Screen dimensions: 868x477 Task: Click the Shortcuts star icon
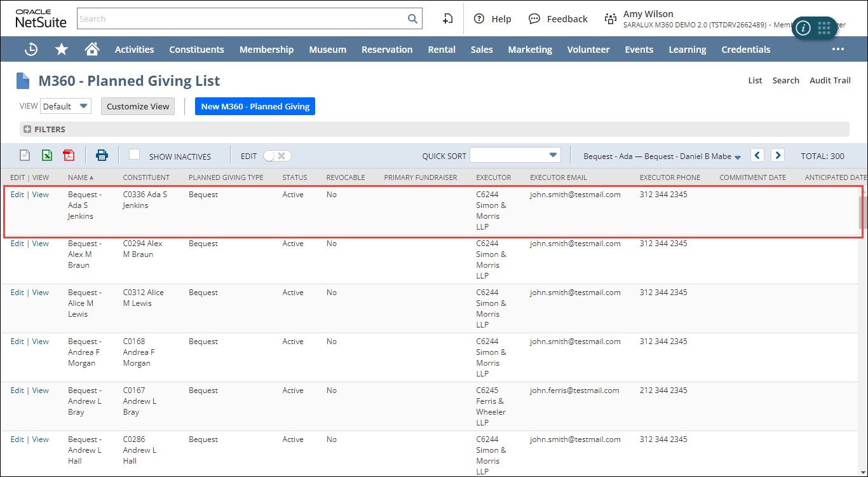62,50
